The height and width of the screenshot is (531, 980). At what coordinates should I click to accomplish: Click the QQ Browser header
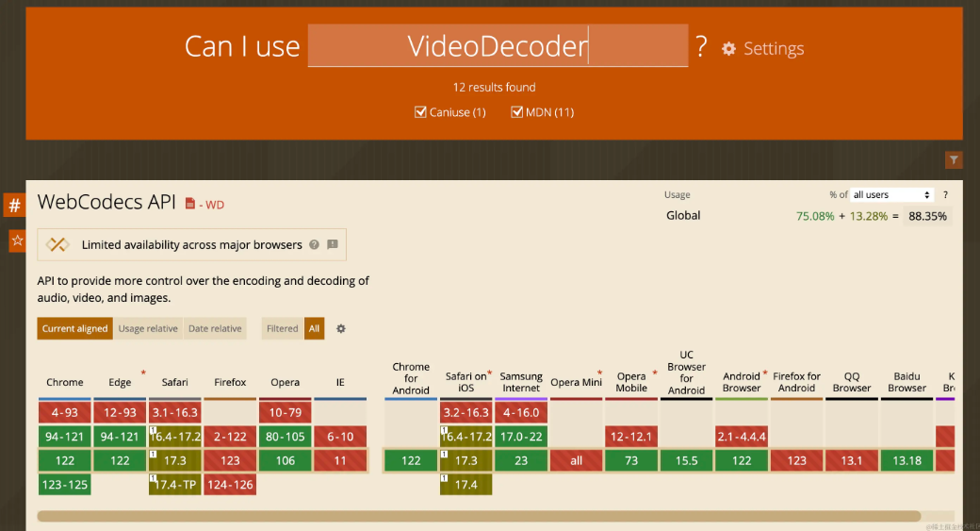[852, 382]
